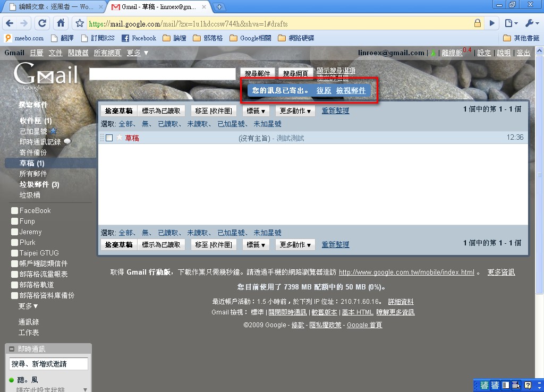The width and height of the screenshot is (544, 392).
Task: Open 垃圾郵件 (3) folder
Action: point(39,184)
